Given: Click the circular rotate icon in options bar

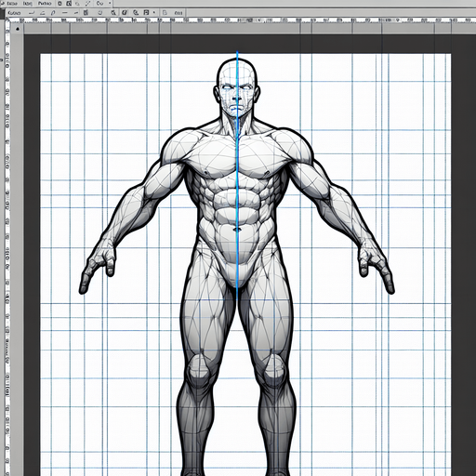Looking at the screenshot, I should click(x=100, y=13).
